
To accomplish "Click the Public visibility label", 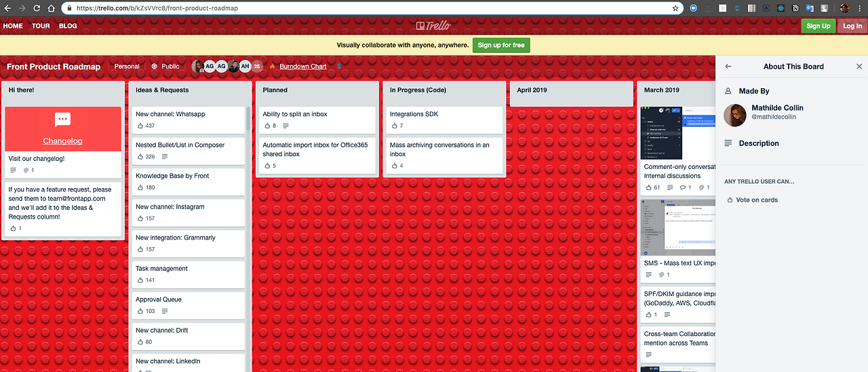I will (171, 67).
